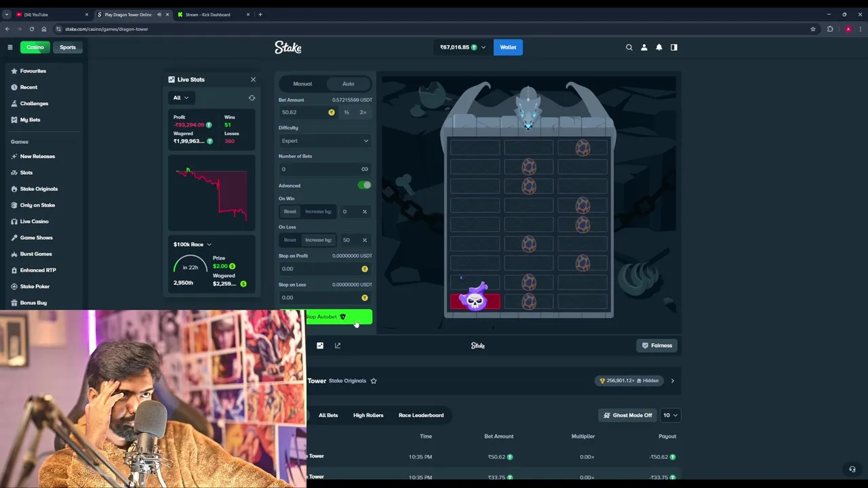Open the rows count 10 dropdown
This screenshot has width=868, height=488.
click(669, 415)
